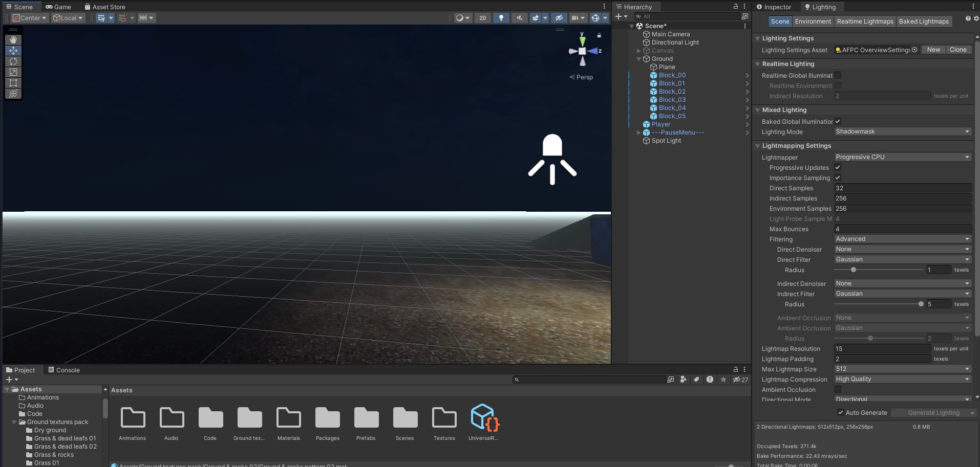Select the Scale tool
Screen dimensions: 980x467
coord(13,72)
